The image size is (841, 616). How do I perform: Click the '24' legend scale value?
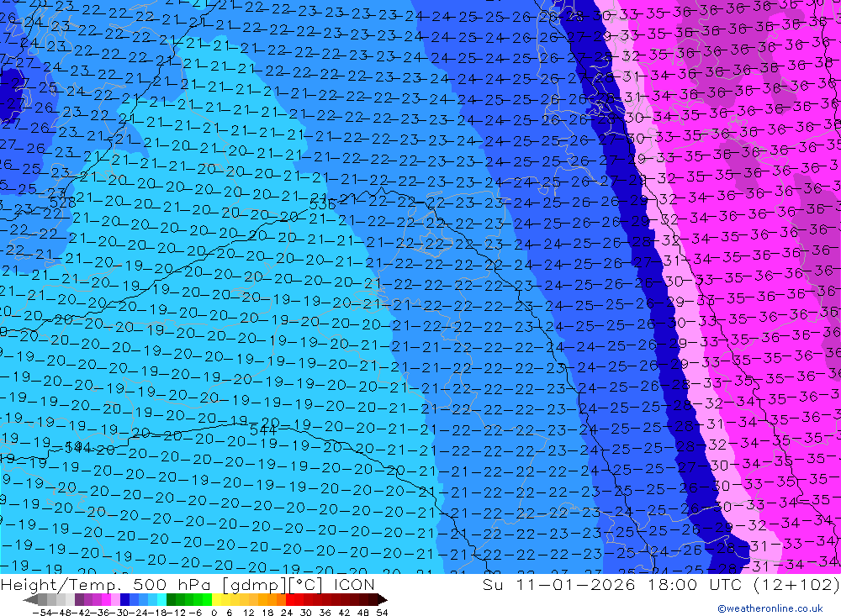(x=287, y=613)
